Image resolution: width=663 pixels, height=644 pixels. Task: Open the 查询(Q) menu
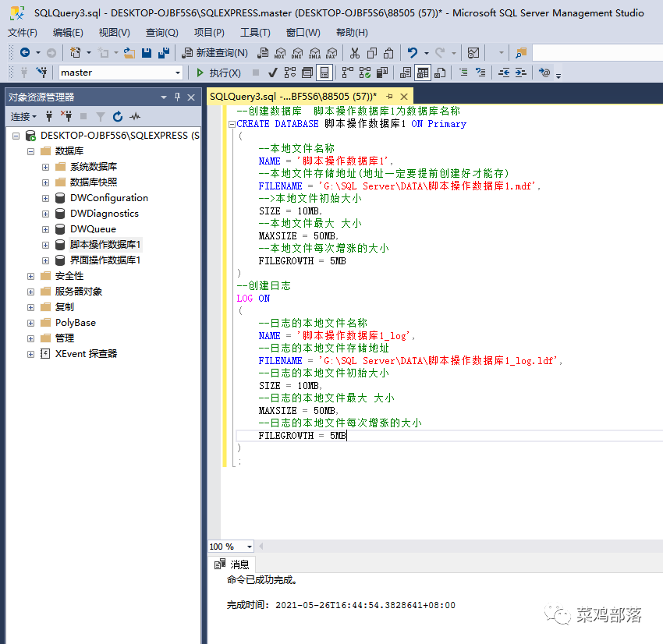click(x=161, y=33)
